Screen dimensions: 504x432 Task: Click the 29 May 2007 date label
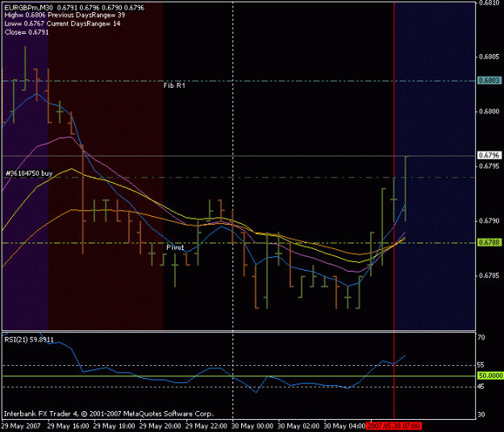click(x=21, y=426)
